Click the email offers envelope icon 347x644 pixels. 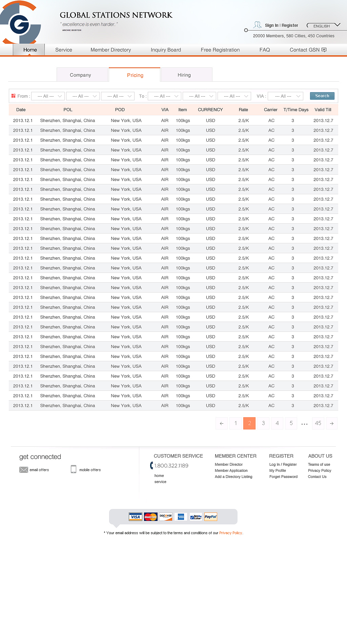coord(24,470)
